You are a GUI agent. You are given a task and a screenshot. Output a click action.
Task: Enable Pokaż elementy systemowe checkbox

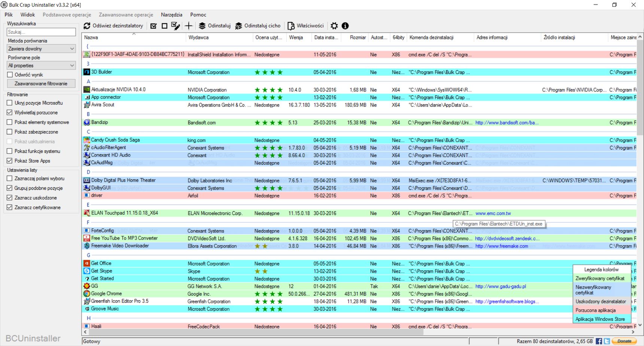[x=10, y=122]
